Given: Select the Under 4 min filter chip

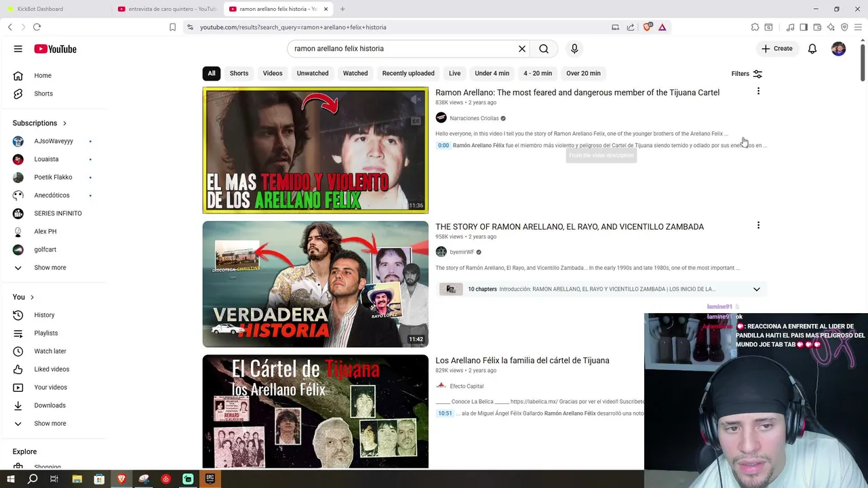Looking at the screenshot, I should click(492, 73).
